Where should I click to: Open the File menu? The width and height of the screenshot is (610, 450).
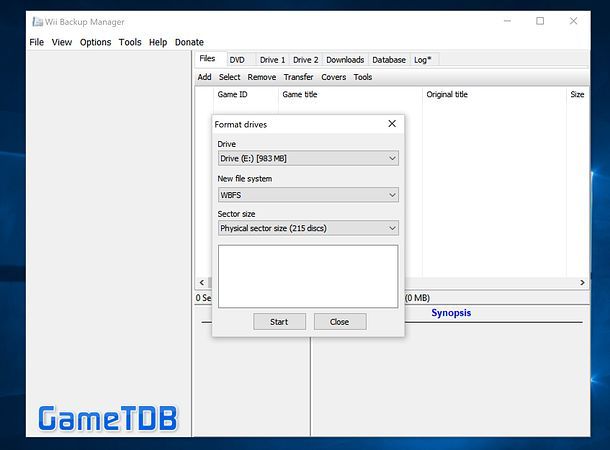point(37,42)
